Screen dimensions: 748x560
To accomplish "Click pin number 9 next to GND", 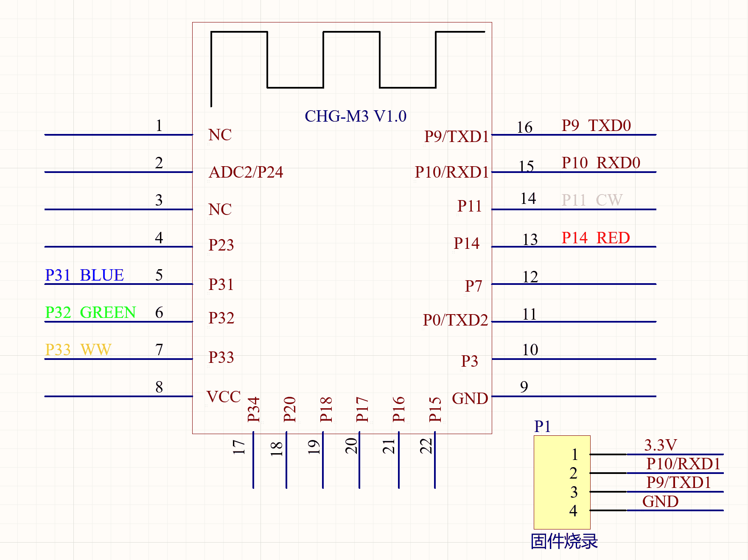I will pos(524,387).
